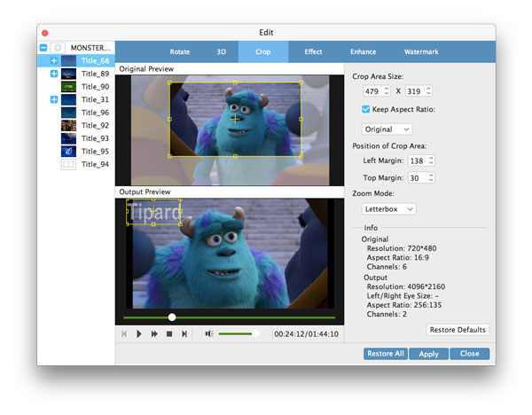Click the crop box bottom-right corner handle

[301, 156]
